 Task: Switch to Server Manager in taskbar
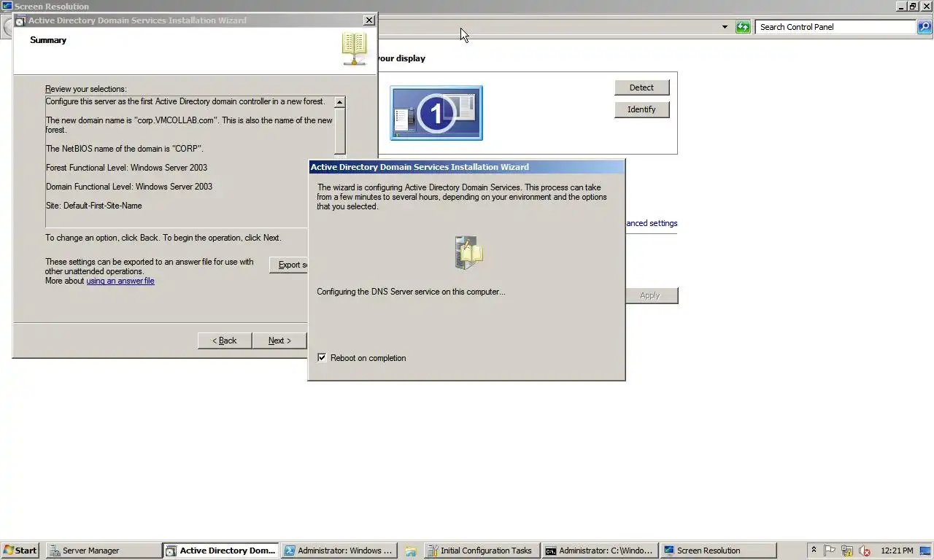pyautogui.click(x=103, y=551)
